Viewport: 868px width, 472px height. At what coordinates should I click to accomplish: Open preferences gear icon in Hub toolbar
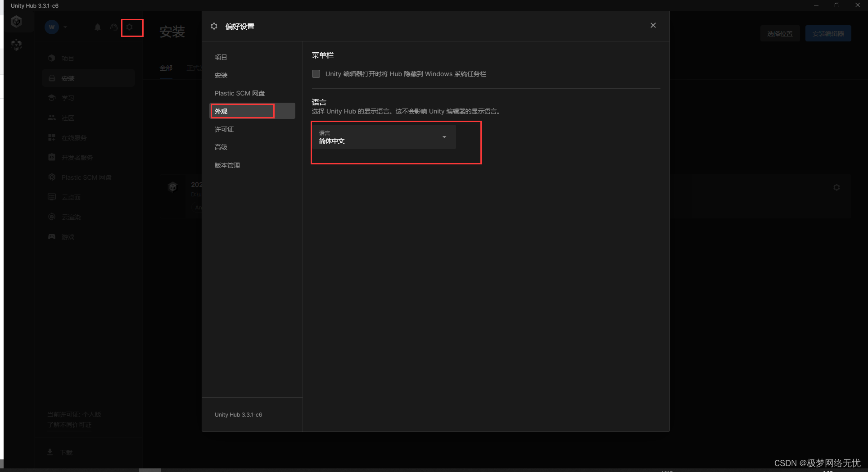[130, 27]
